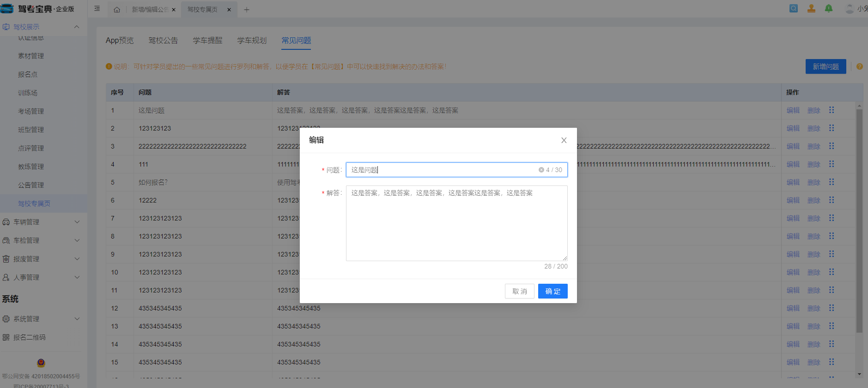Click the table vertical scrollbar thumb
868x388 pixels.
(859, 221)
